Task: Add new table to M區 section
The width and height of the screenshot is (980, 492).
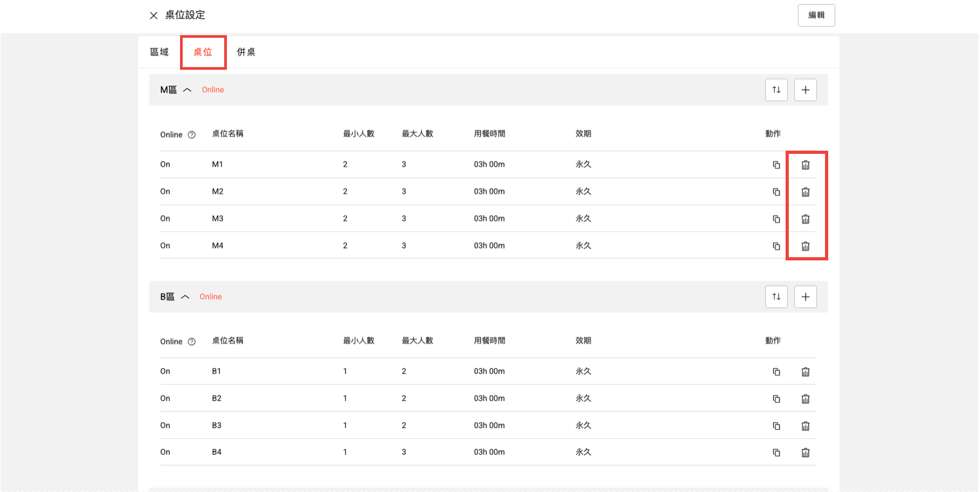Action: [805, 90]
